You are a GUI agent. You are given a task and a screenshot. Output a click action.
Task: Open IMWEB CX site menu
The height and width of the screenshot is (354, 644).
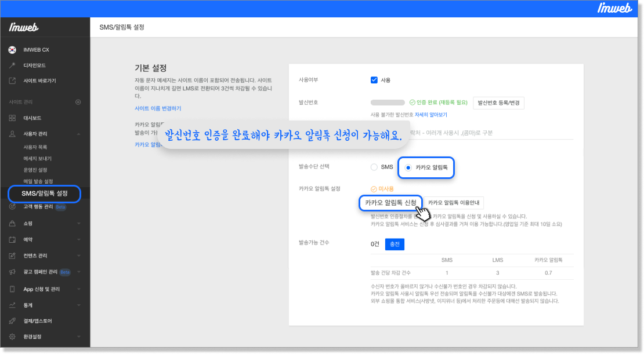pyautogui.click(x=36, y=50)
